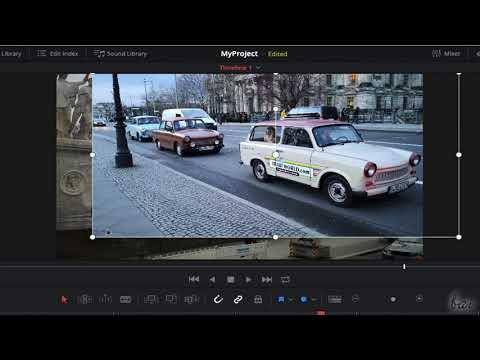Image resolution: width=480 pixels, height=360 pixels.
Task: Click the left-middle transform edge handle
Action: point(93,155)
